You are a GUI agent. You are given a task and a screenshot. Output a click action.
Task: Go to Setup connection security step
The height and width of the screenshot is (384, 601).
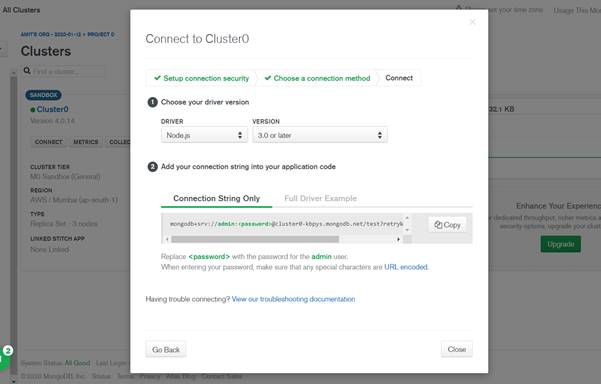[201, 78]
